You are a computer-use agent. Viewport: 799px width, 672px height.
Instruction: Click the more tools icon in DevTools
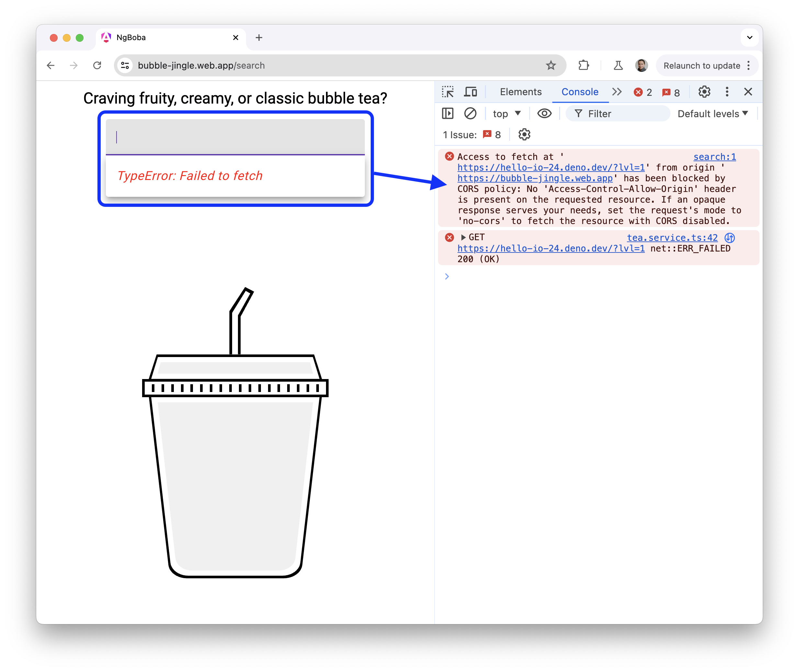(x=726, y=92)
